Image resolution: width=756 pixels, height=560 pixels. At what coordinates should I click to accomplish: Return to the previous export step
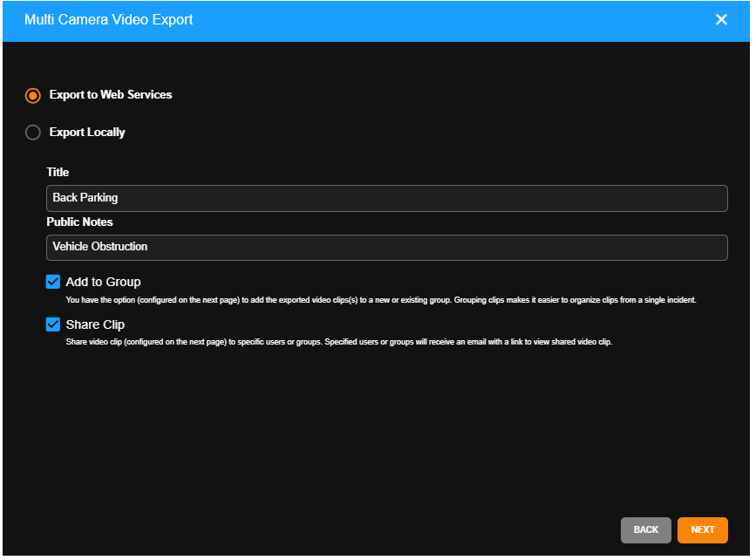(645, 529)
